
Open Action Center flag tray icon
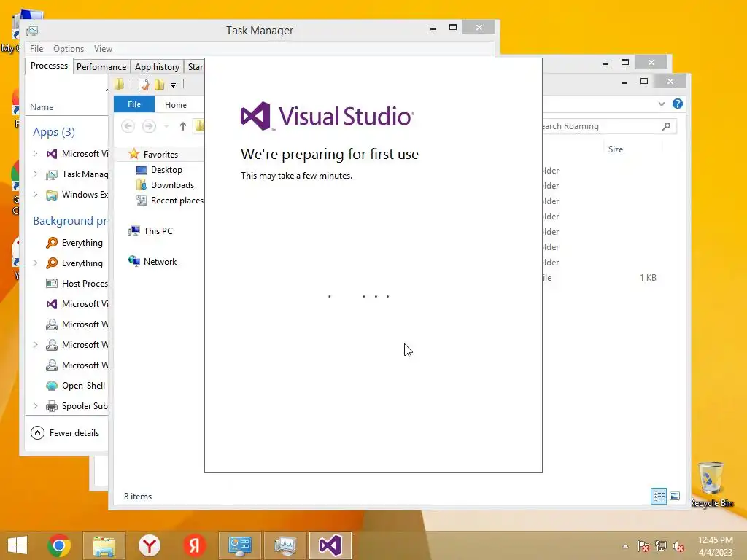tap(643, 546)
